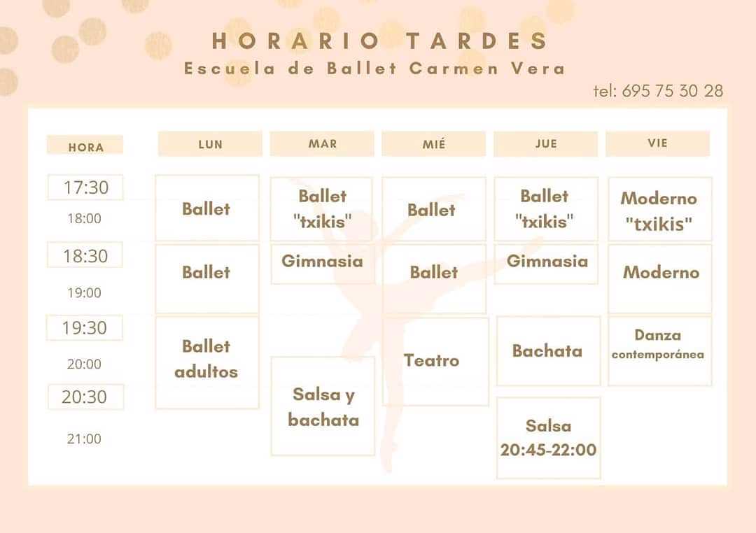Screen dimensions: 756x533
Task: Select the Tuesday Ballet "txikis" class
Action: 321,209
